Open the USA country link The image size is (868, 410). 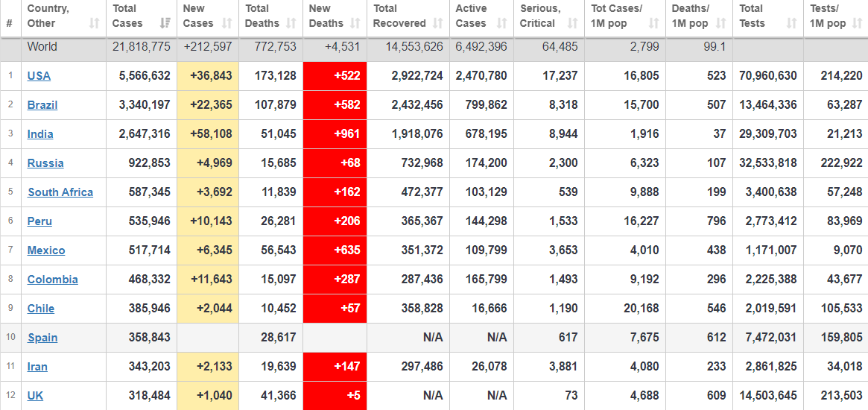[x=39, y=76]
